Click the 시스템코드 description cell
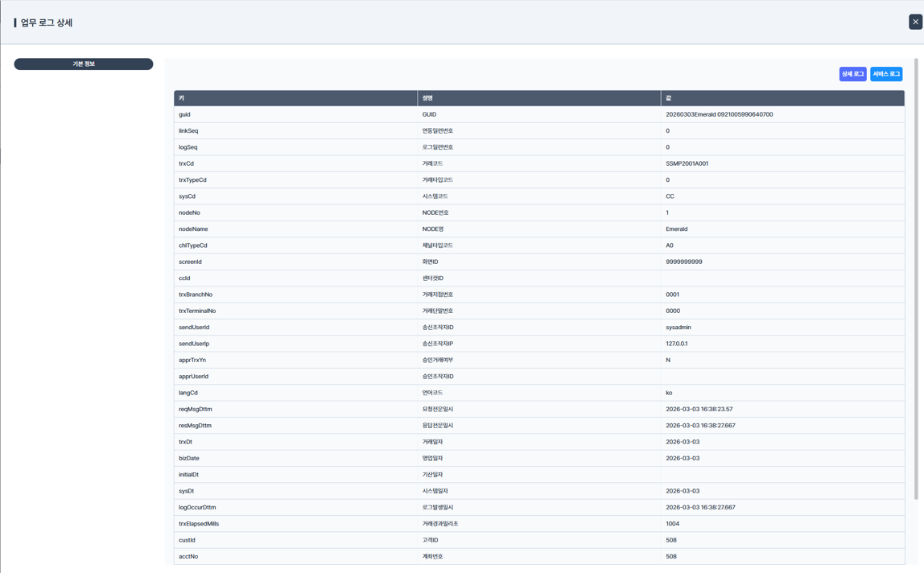Screen dimensions: 924x573 point(539,196)
